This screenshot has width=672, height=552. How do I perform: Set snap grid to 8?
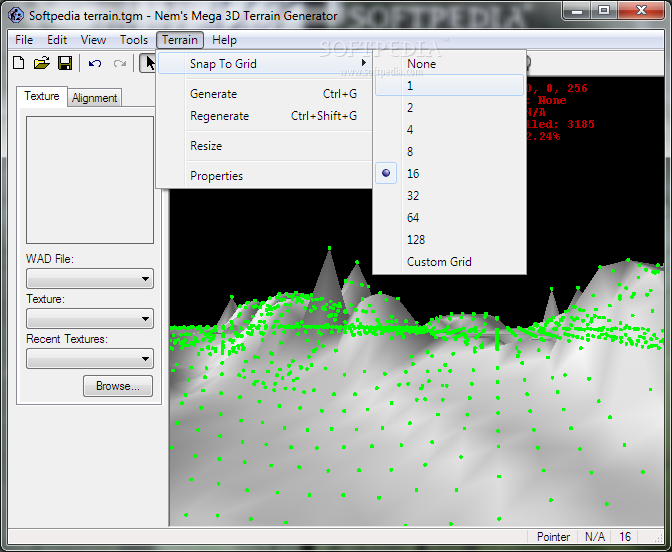tap(449, 151)
